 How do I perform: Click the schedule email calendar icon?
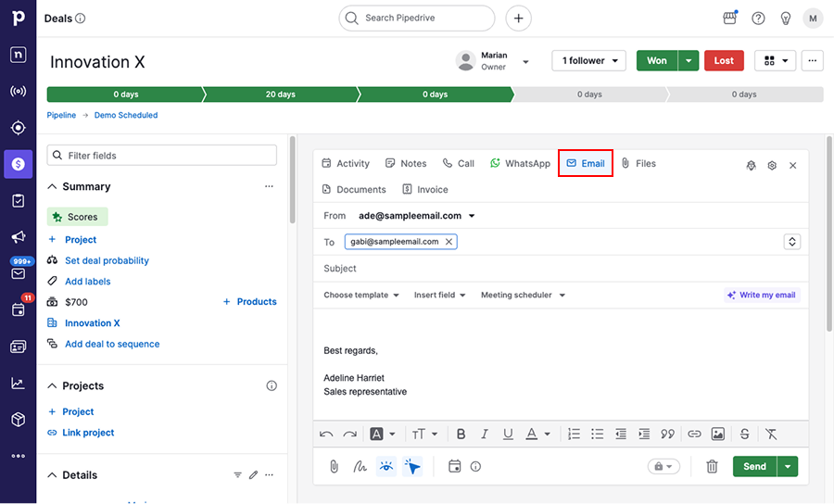point(454,466)
